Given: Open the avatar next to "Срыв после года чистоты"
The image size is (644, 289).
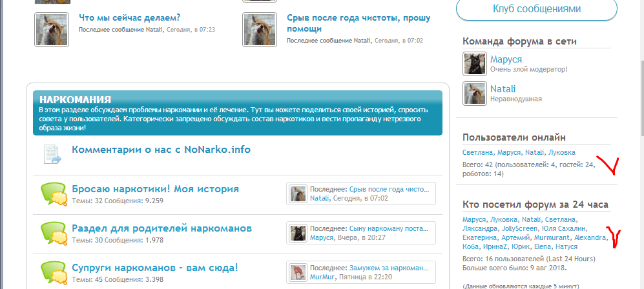Looking at the screenshot, I should coord(259,30).
